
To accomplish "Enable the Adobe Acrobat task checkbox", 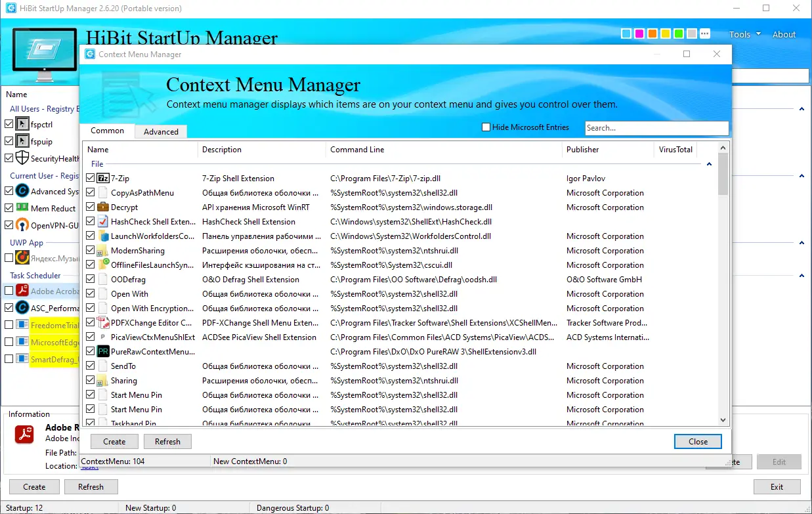I will tap(9, 290).
